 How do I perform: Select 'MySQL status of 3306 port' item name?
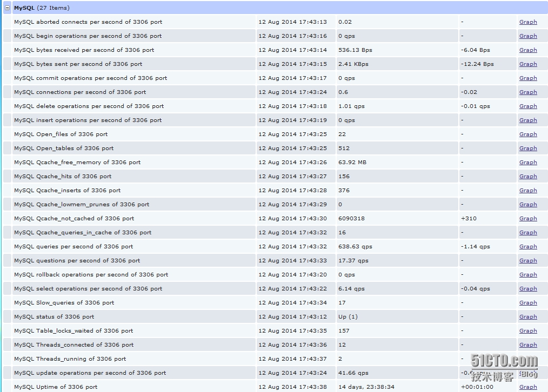54,316
